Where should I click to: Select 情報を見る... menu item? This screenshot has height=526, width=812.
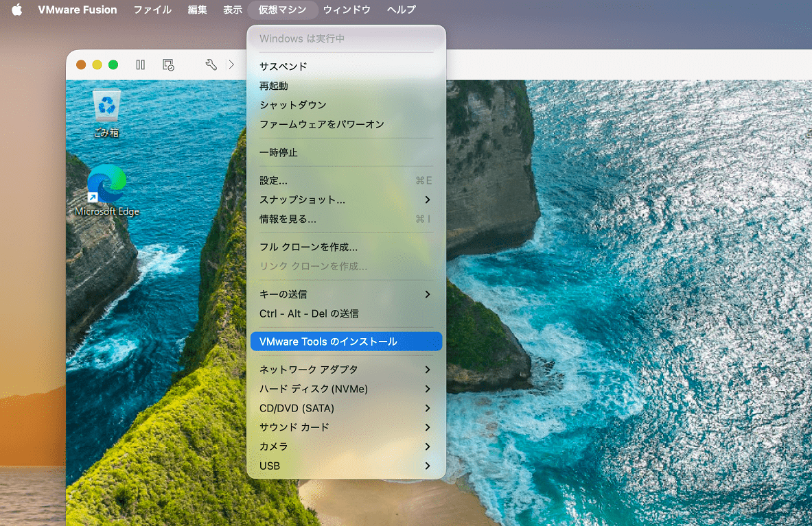[346, 219]
